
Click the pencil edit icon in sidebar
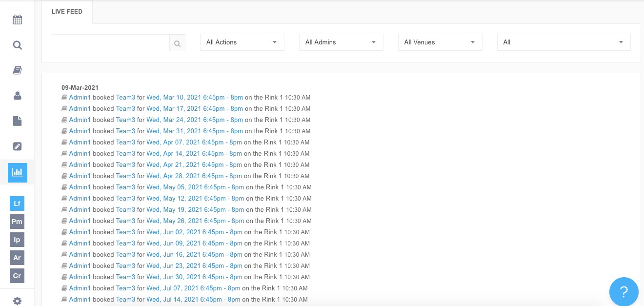pyautogui.click(x=18, y=146)
